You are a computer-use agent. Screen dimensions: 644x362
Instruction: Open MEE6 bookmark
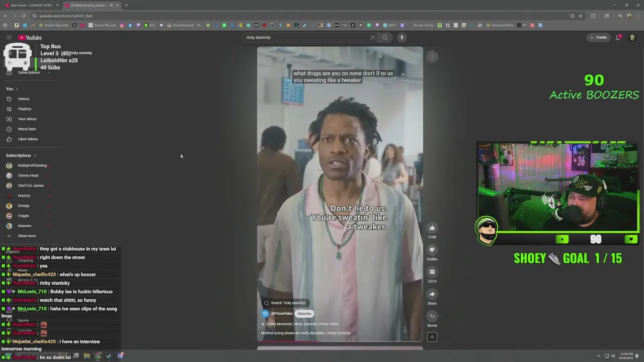coord(389,25)
